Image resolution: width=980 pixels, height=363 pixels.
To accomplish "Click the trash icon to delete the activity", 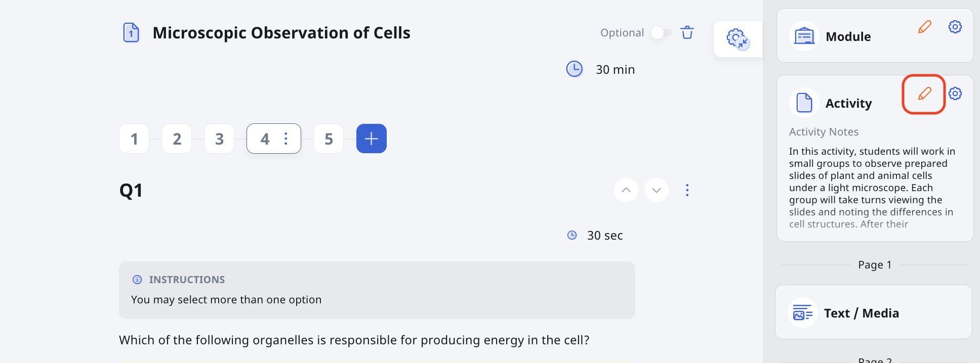I will coord(687,32).
